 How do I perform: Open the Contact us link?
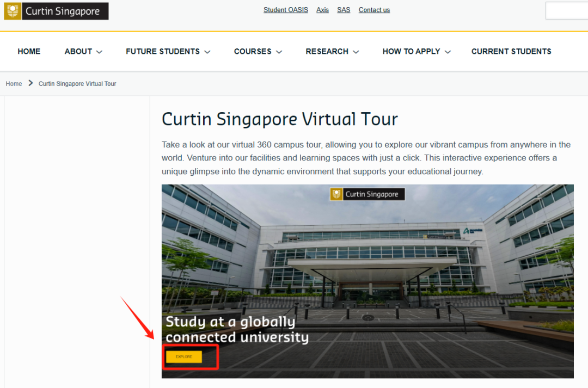click(374, 10)
